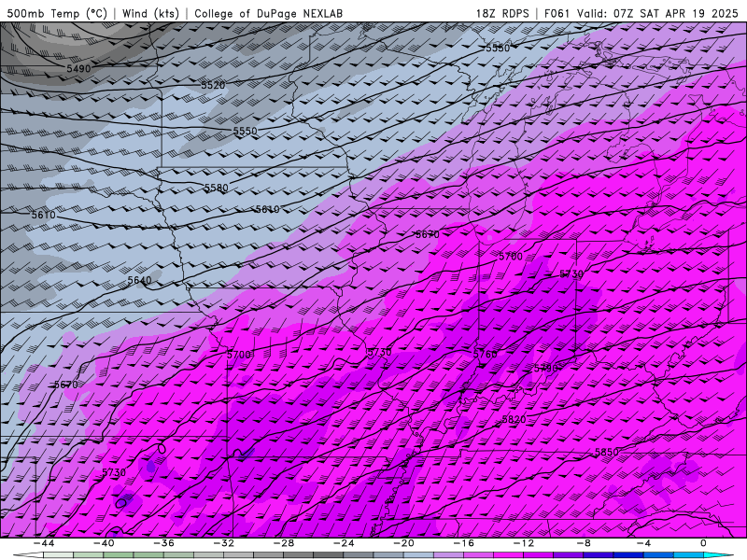Click the -44 color scale label
Screen dimensions: 747x560
coord(44,543)
